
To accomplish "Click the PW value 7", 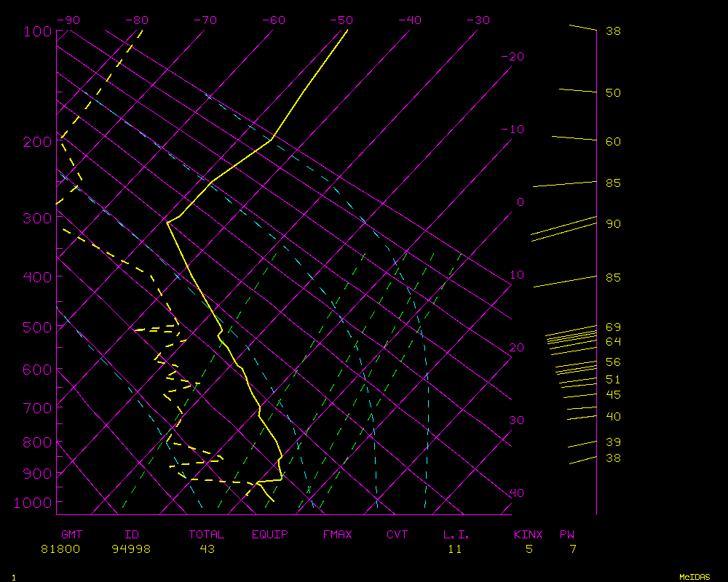I will pyautogui.click(x=573, y=549).
